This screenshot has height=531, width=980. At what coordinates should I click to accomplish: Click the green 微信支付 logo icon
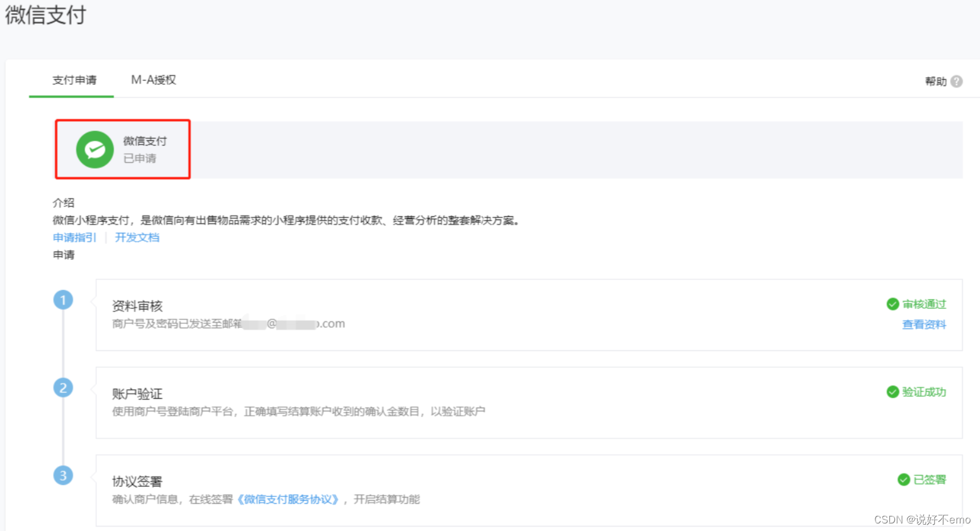coord(95,149)
